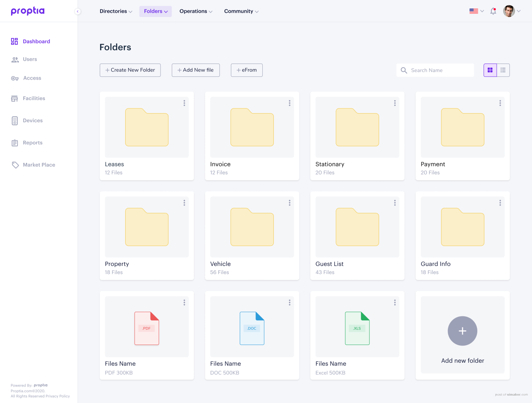Open the Guard Info folder thumbnail

(463, 227)
